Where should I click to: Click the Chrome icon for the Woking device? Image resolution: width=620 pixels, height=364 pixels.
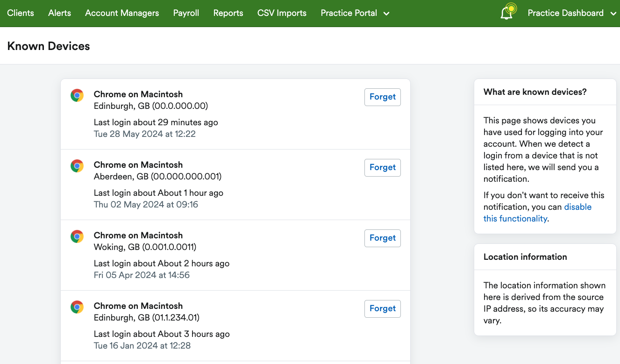[x=77, y=236]
